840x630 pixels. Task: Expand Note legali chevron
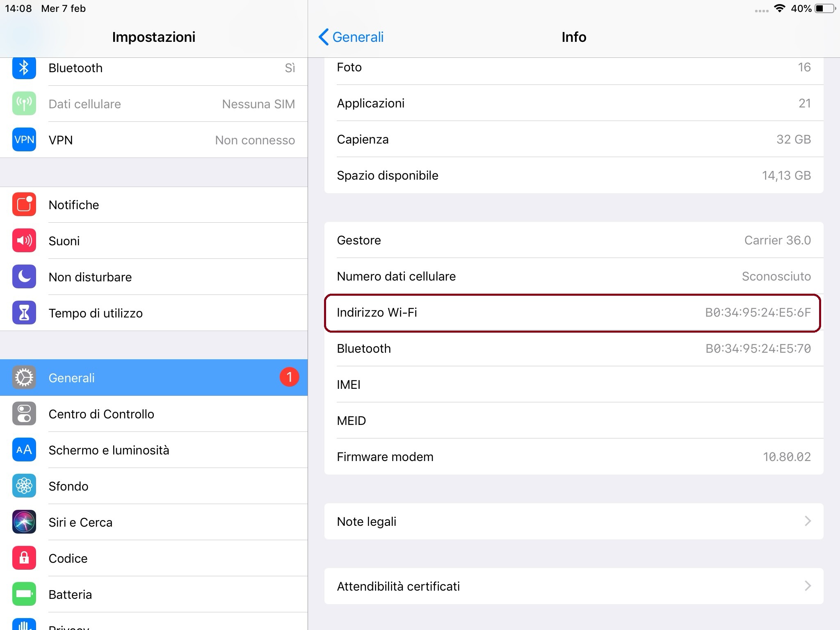coord(808,521)
